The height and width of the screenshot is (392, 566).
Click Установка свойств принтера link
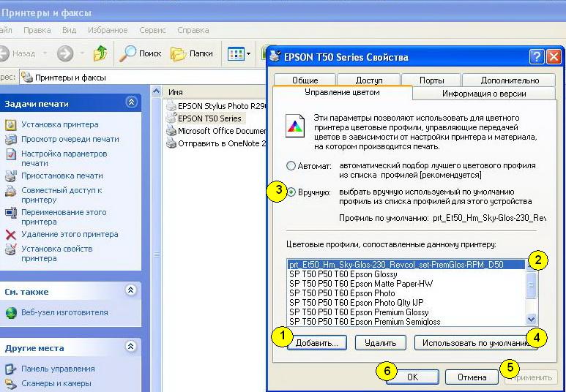56,254
